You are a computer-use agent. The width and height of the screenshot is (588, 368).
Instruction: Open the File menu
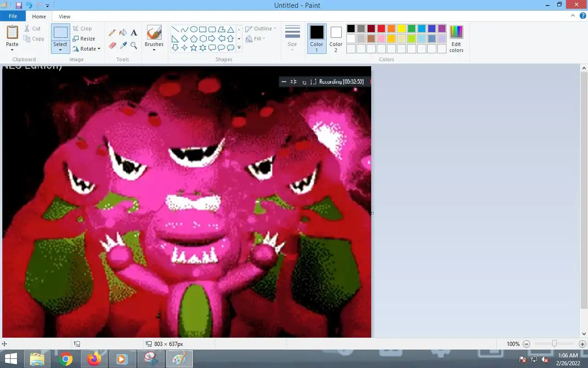[x=13, y=16]
